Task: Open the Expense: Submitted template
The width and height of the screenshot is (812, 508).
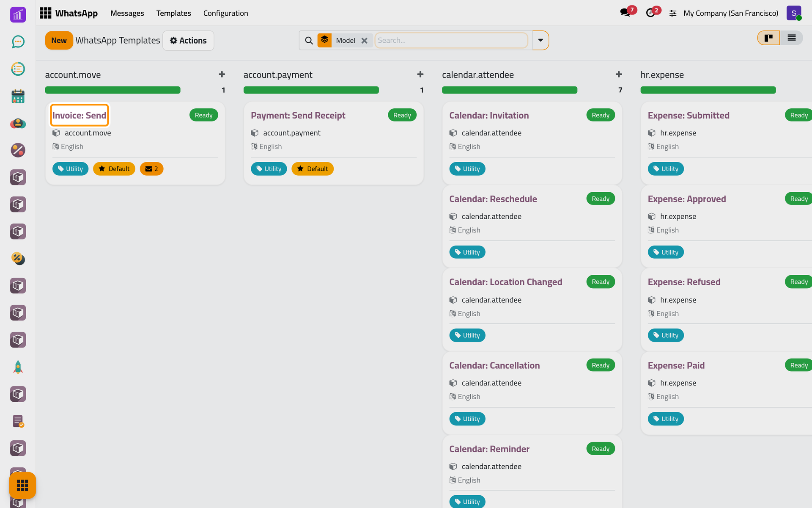Action: click(x=689, y=115)
